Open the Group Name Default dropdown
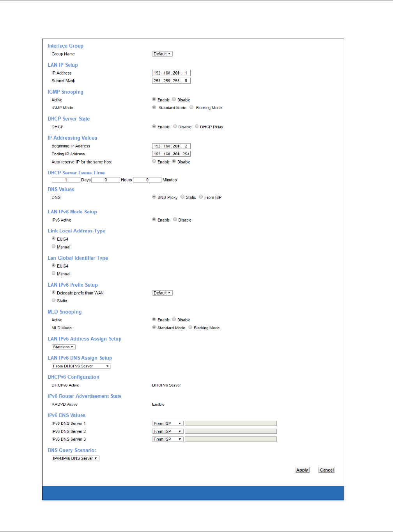 click(162, 54)
